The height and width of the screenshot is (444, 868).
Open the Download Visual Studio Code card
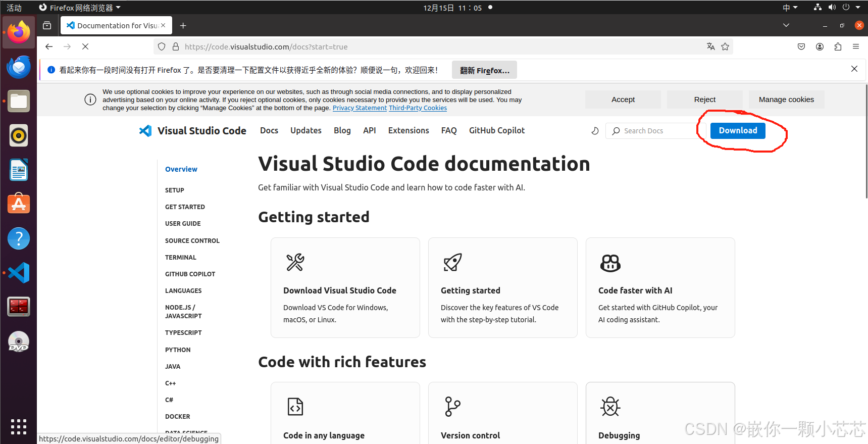pos(345,287)
